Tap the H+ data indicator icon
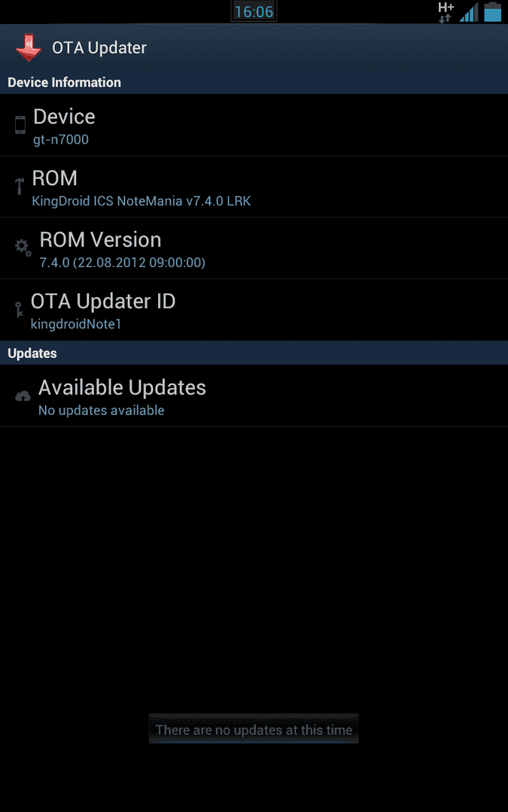This screenshot has height=812, width=508. click(x=446, y=13)
